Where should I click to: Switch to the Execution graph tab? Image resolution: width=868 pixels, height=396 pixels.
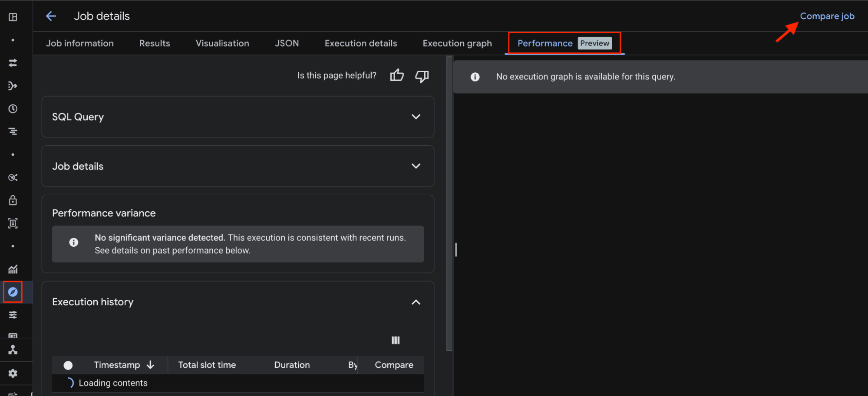tap(457, 43)
